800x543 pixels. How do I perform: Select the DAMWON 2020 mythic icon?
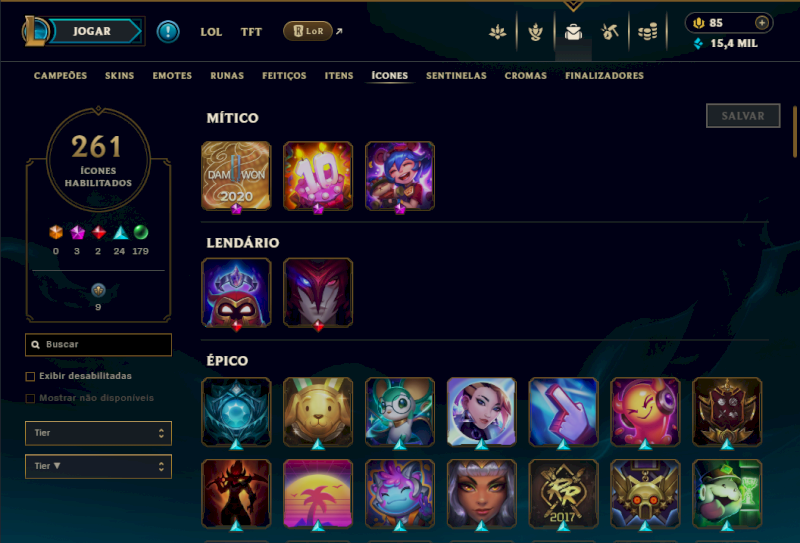point(236,176)
